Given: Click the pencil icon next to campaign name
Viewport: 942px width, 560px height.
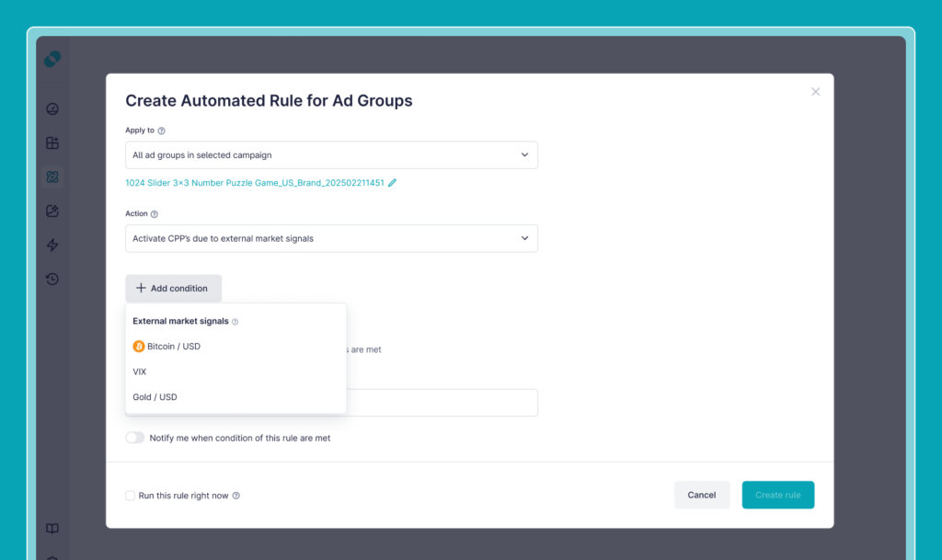Looking at the screenshot, I should click(x=392, y=182).
